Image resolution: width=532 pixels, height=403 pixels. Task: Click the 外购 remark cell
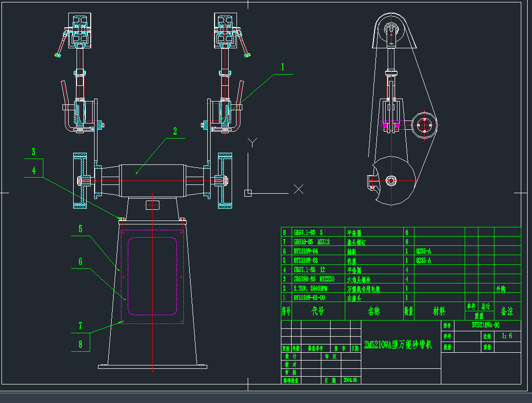click(500, 288)
